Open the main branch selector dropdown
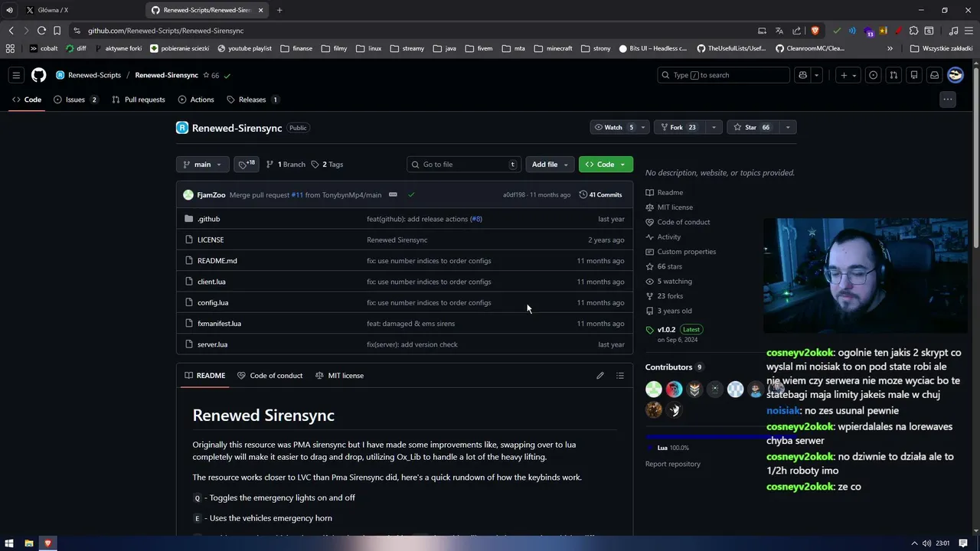This screenshot has height=551, width=980. click(202, 165)
